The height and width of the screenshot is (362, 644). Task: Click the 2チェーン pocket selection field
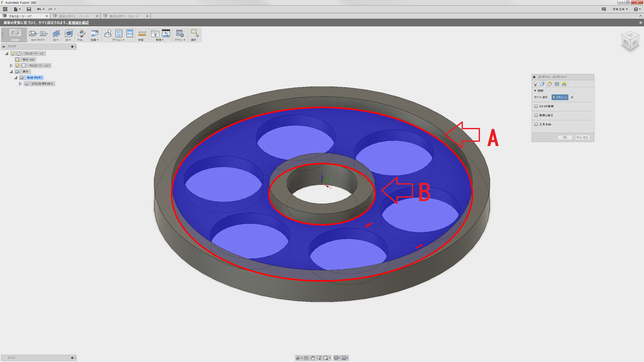[x=560, y=97]
